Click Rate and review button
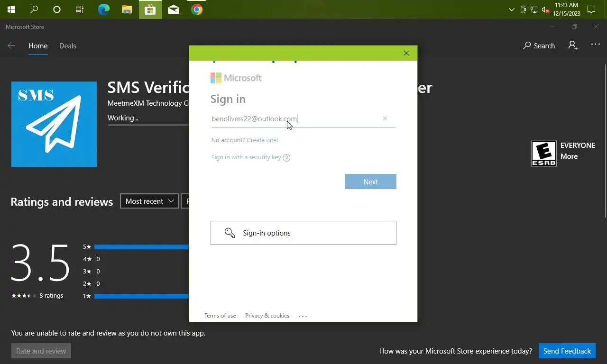Screen dimensions: 607x364 tap(41, 351)
